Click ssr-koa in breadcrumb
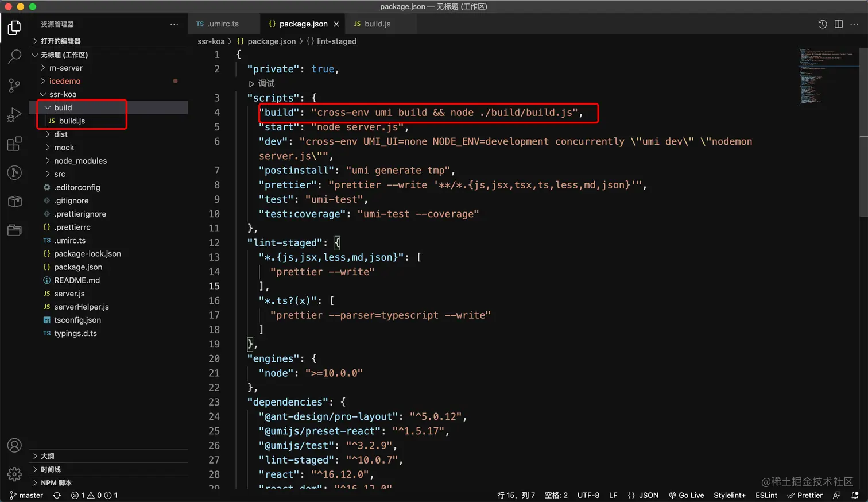 211,41
